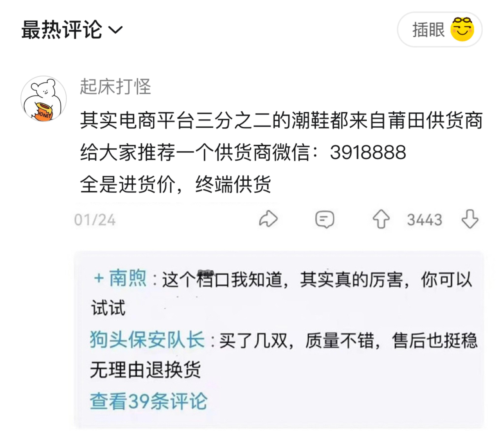Select the WeChat number 3918888
This screenshot has height=435, width=504.
[368, 152]
